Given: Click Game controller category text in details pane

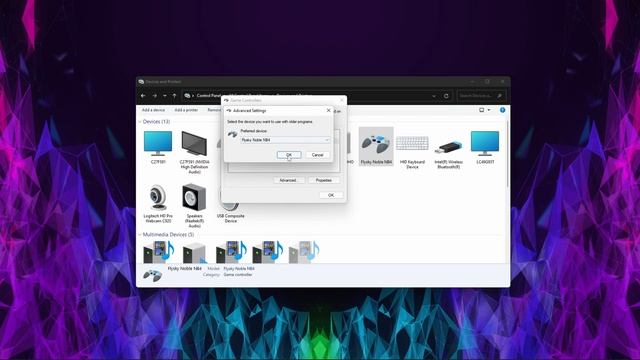Looking at the screenshot, I should point(238,275).
